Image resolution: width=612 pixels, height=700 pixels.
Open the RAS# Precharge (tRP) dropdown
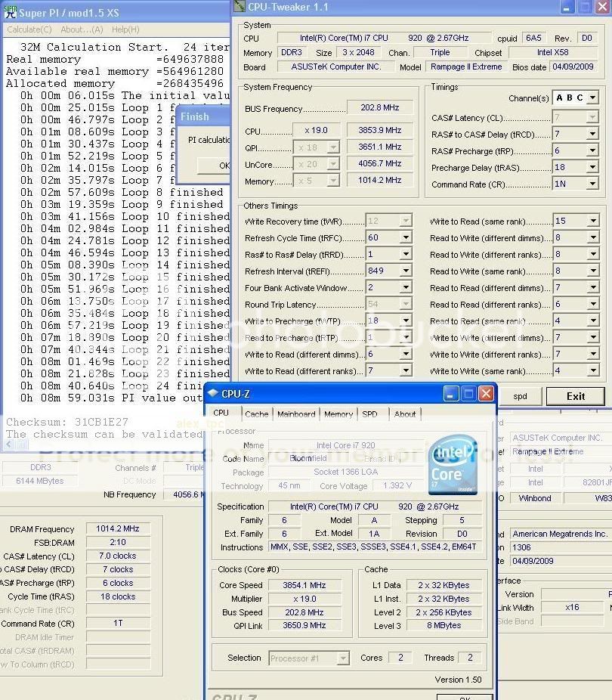point(592,151)
